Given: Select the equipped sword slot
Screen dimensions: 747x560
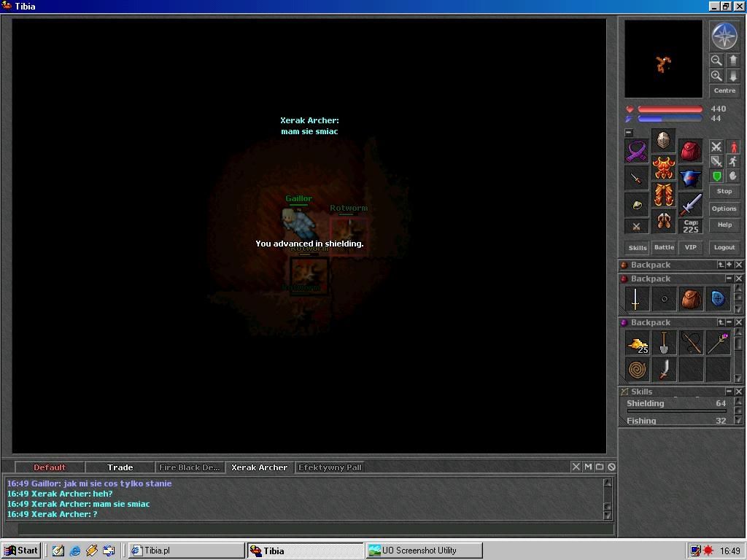Looking at the screenshot, I should coord(690,205).
